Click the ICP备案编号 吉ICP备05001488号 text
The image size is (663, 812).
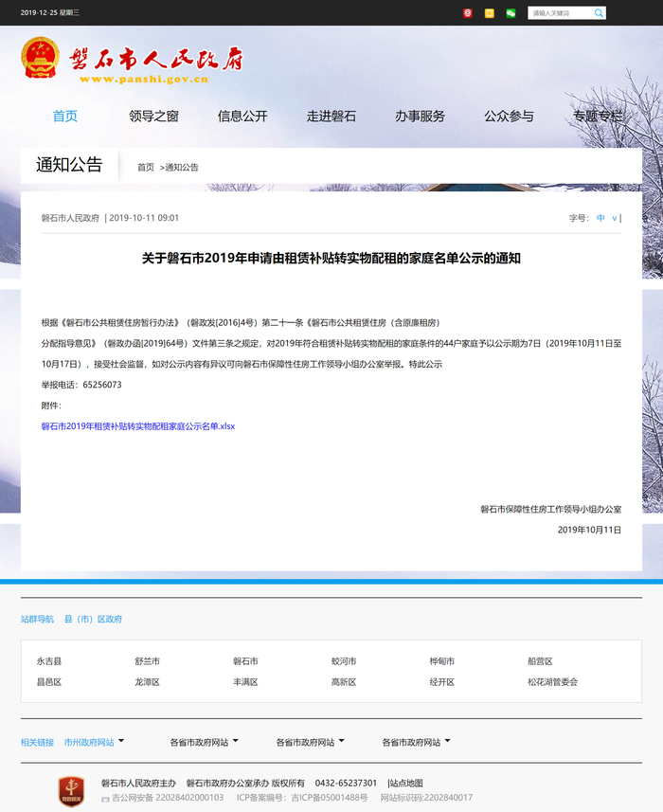(302, 798)
